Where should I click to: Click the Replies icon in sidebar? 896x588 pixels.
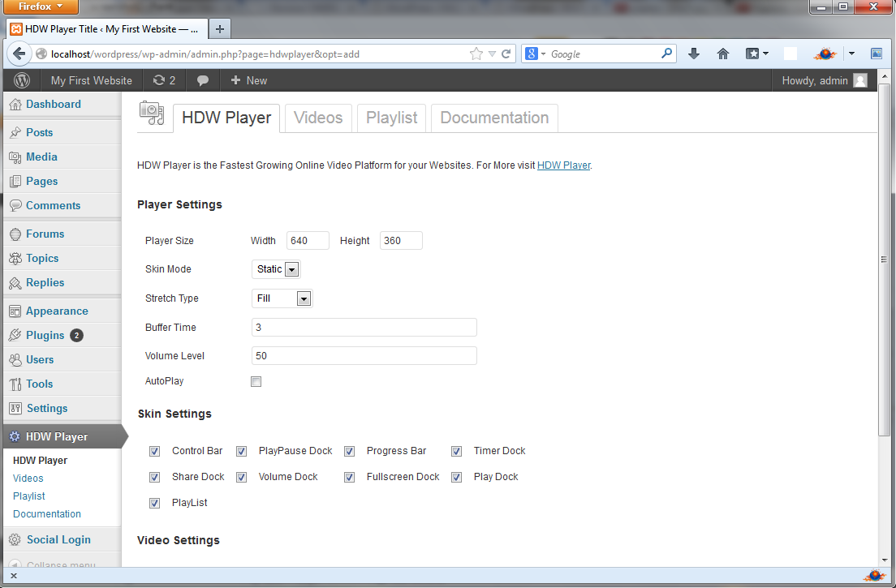[x=15, y=282]
